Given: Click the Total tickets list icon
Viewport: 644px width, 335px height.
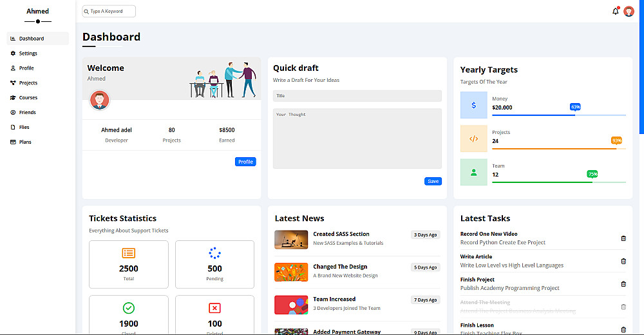Looking at the screenshot, I should pos(129,253).
